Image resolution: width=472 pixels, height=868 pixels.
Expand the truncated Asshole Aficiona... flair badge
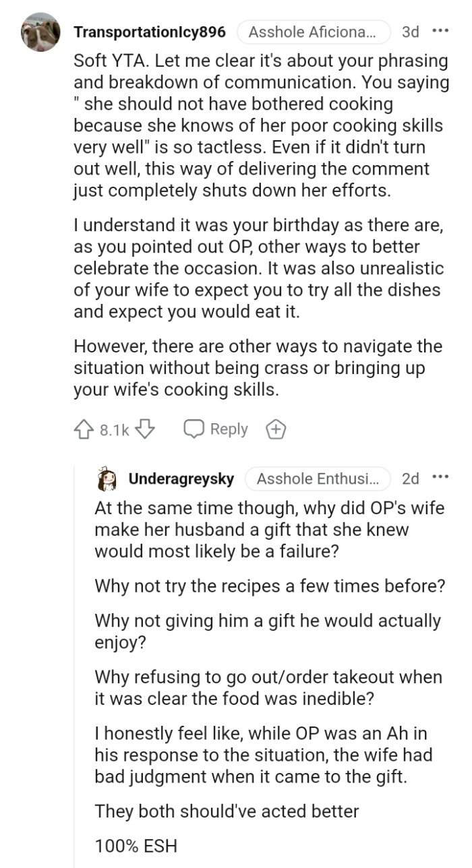(x=313, y=32)
